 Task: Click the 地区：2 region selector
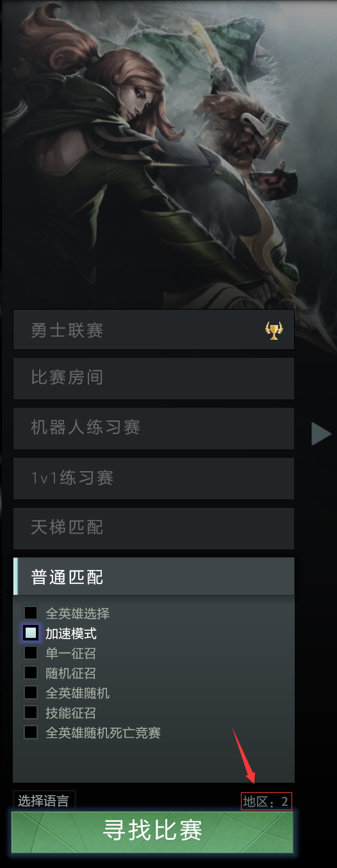click(x=267, y=801)
